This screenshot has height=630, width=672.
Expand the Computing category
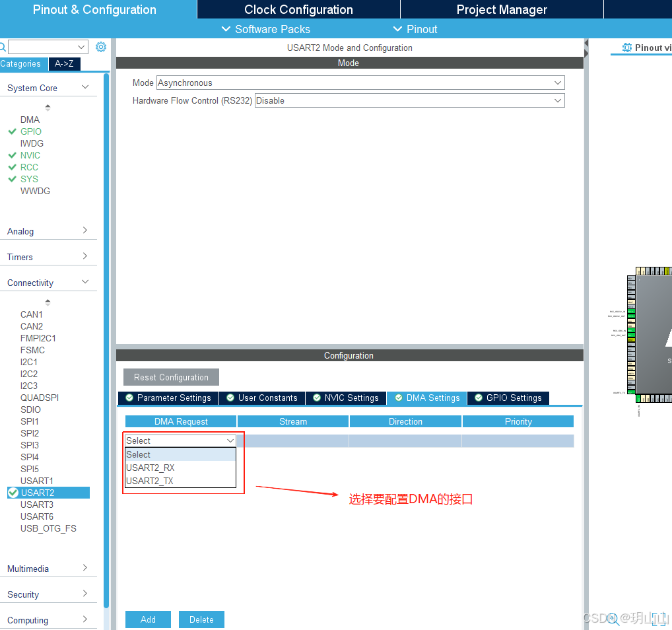(85, 619)
